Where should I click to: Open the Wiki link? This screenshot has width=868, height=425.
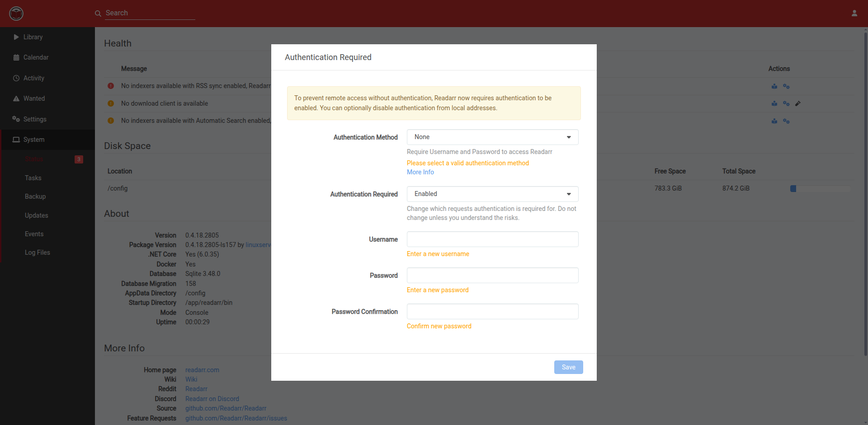click(x=191, y=379)
